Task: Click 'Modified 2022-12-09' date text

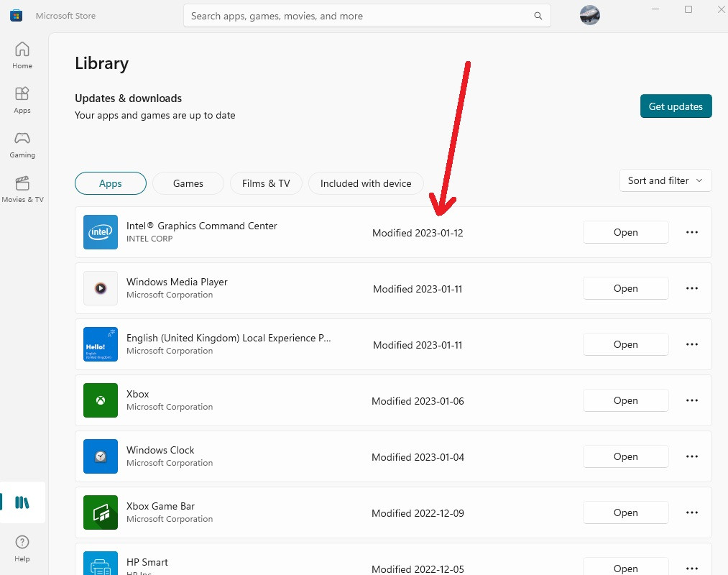Action: click(418, 513)
